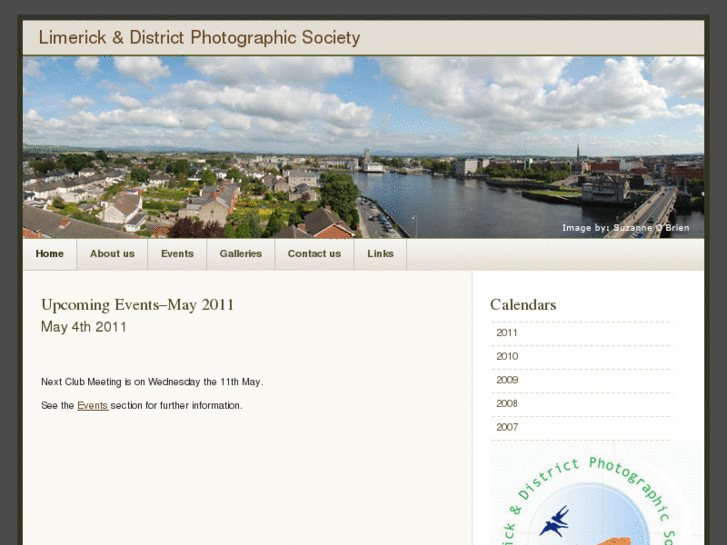
Task: Open the Upcoming Events–May 2011 post heading
Action: coord(137,305)
